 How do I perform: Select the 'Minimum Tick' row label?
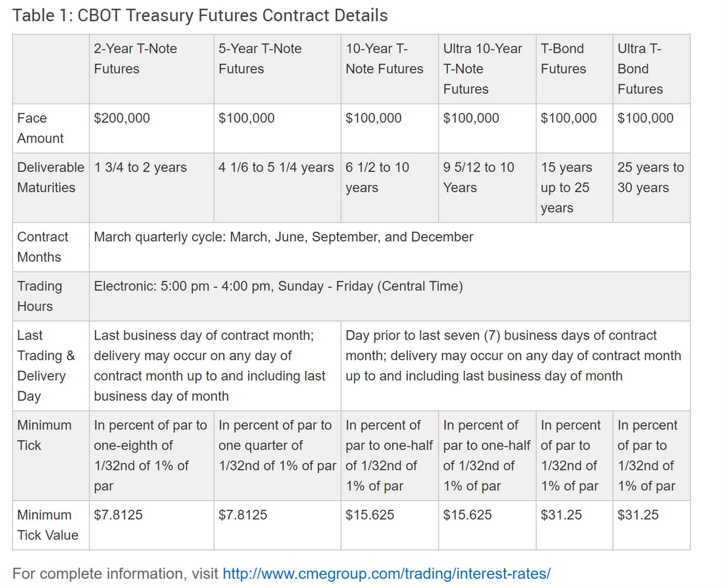(x=51, y=455)
